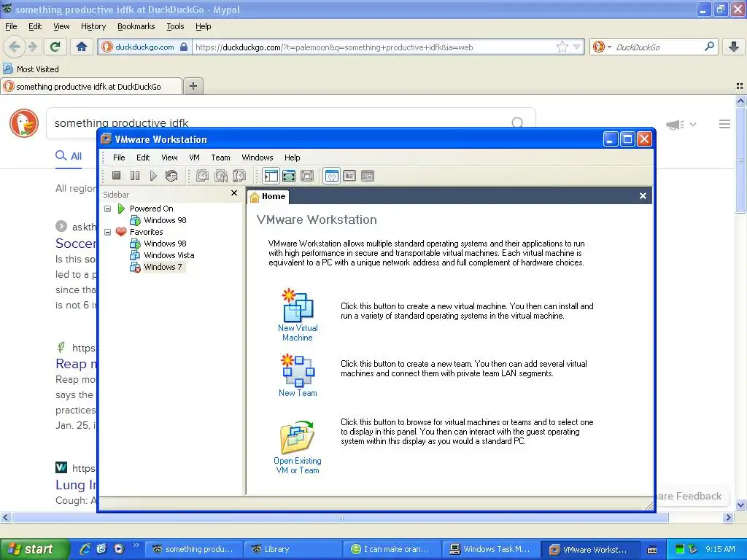Open the VMware View menu
The height and width of the screenshot is (560, 747).
pos(169,157)
